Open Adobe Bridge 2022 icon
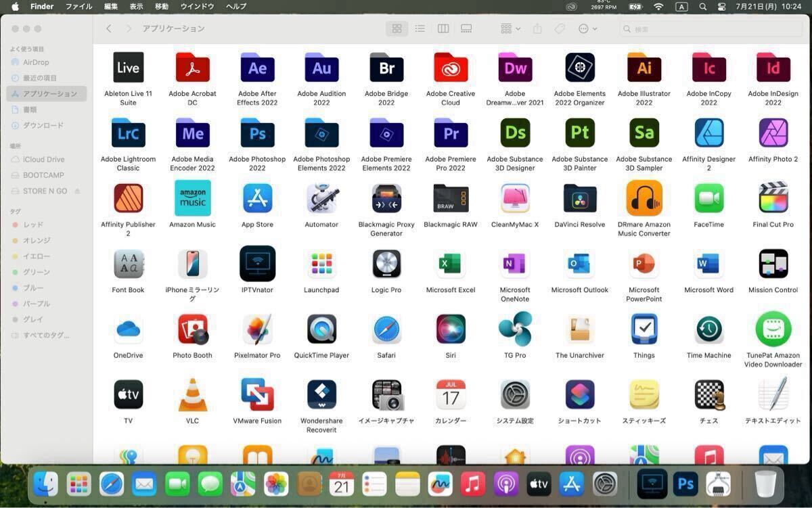This screenshot has width=812, height=508. (x=386, y=68)
